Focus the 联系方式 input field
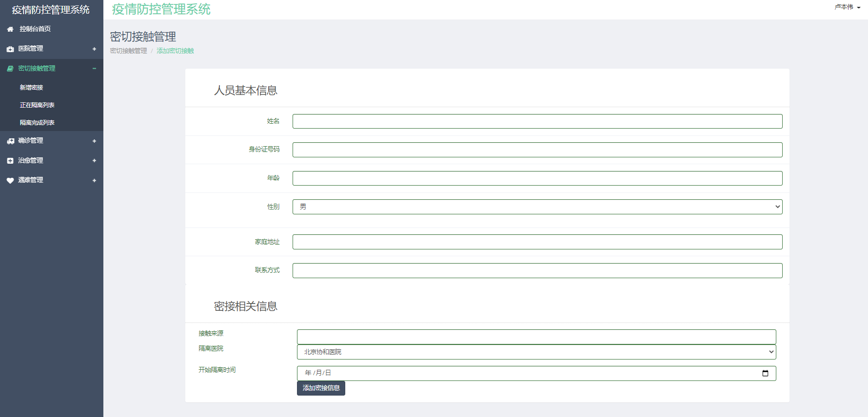Viewport: 868px width, 417px height. [x=537, y=270]
